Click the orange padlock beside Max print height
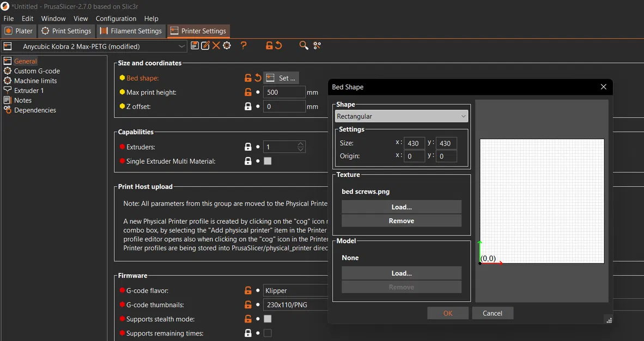The image size is (644, 341). pos(248,92)
